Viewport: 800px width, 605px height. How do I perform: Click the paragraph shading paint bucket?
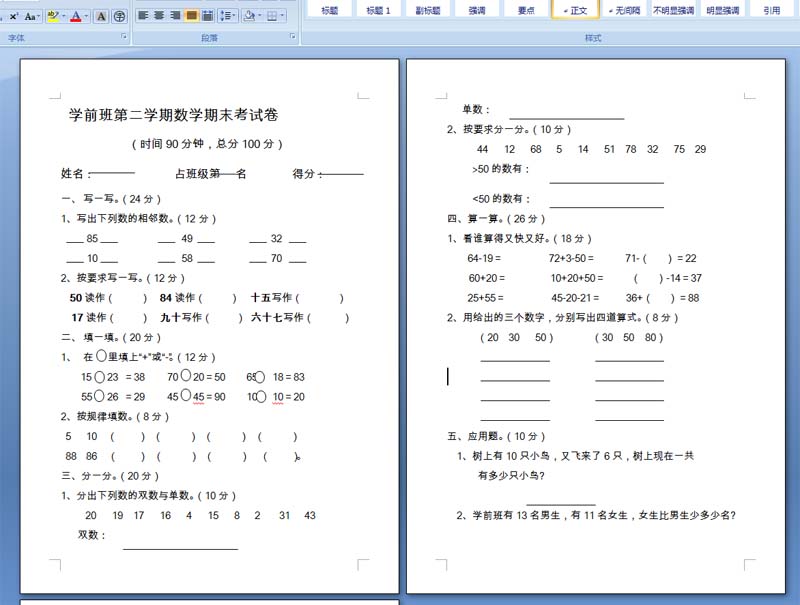249,16
